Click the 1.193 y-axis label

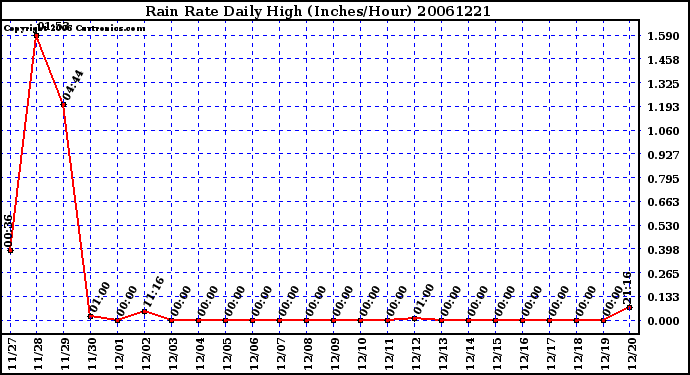point(663,107)
